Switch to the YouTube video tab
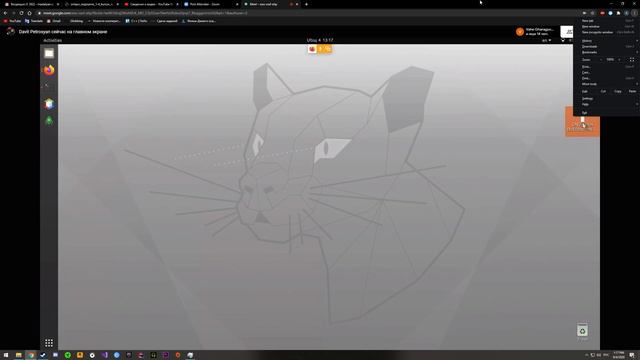This screenshot has height=360, width=640. click(151, 4)
